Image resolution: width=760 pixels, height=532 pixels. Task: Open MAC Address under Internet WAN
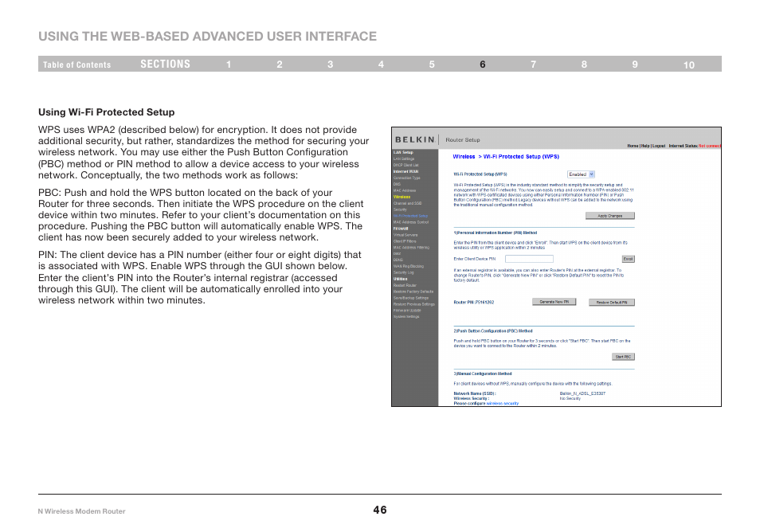tap(405, 190)
